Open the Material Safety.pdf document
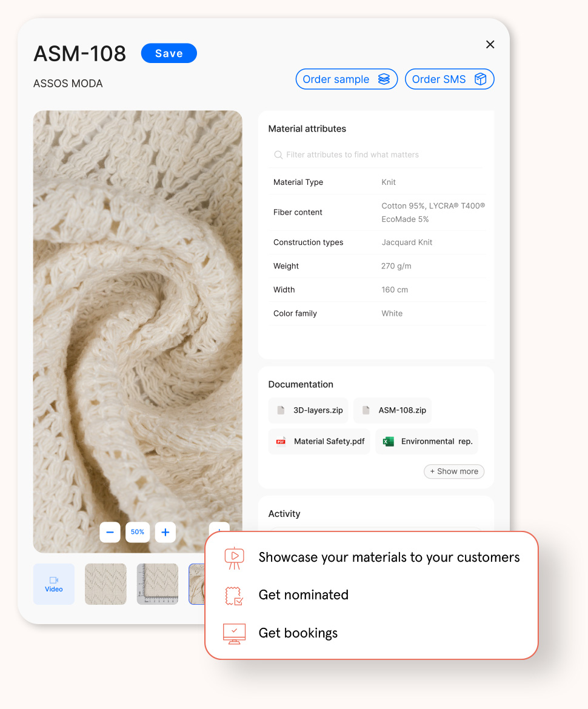Image resolution: width=588 pixels, height=709 pixels. [319, 442]
